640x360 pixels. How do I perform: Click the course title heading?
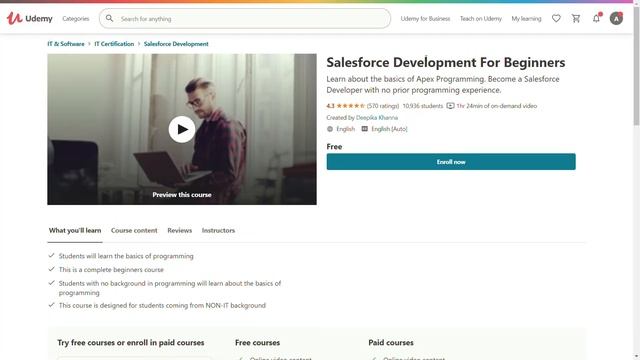click(x=446, y=62)
